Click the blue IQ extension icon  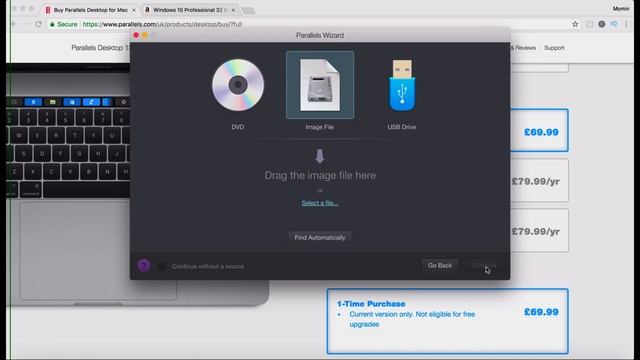[614, 24]
